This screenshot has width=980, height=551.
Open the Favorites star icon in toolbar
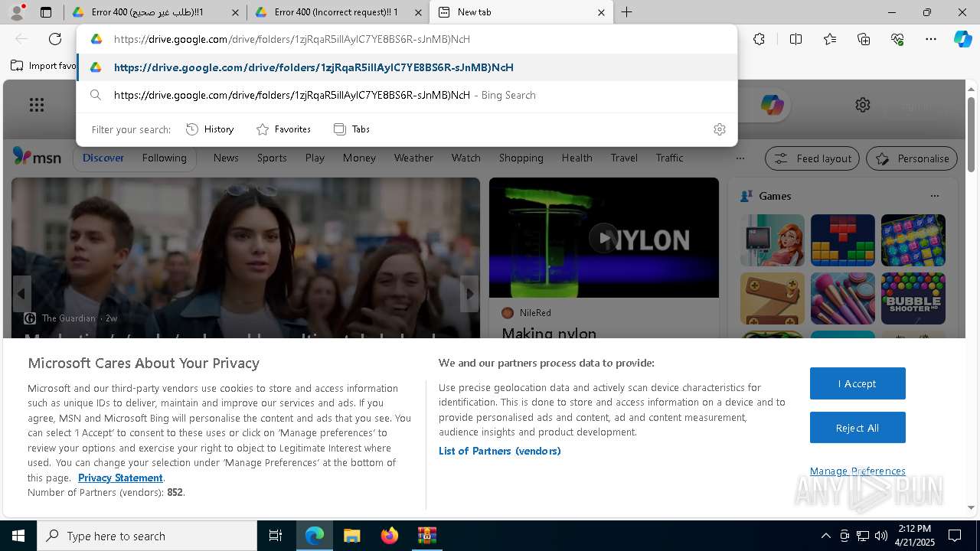tap(830, 39)
